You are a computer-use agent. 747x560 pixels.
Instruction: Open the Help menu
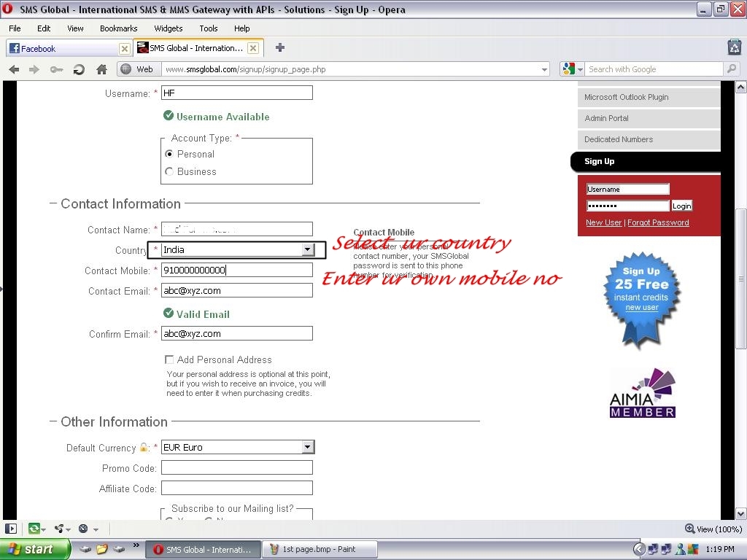pos(242,28)
